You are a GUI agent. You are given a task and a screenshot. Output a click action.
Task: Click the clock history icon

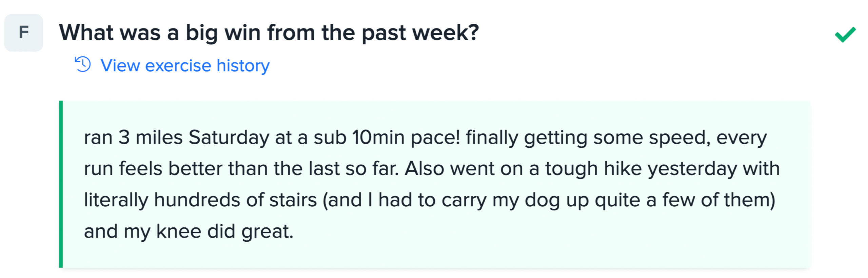[83, 64]
